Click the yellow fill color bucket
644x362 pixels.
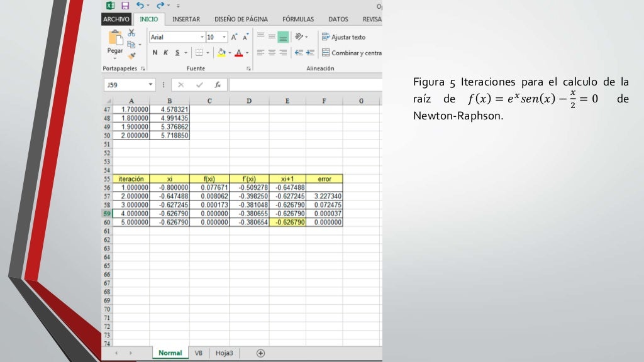221,53
